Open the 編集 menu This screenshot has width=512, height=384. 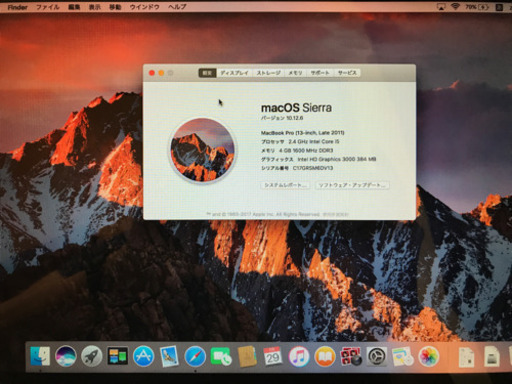(74, 7)
